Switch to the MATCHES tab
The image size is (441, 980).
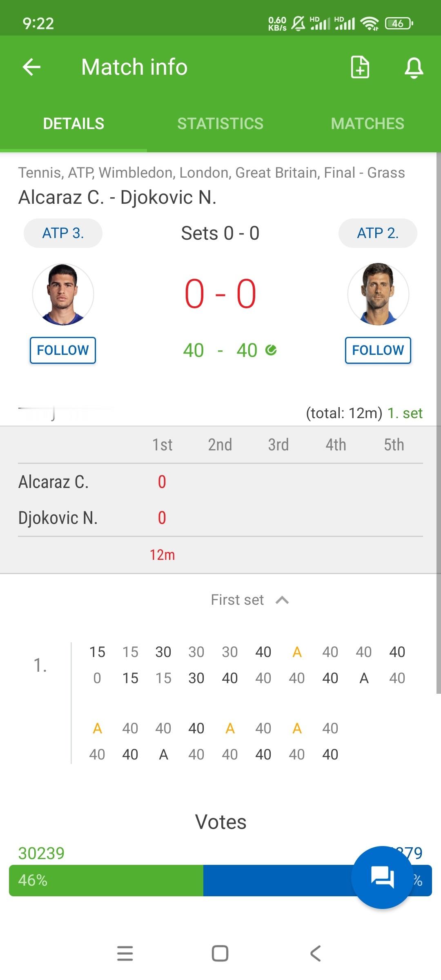367,124
